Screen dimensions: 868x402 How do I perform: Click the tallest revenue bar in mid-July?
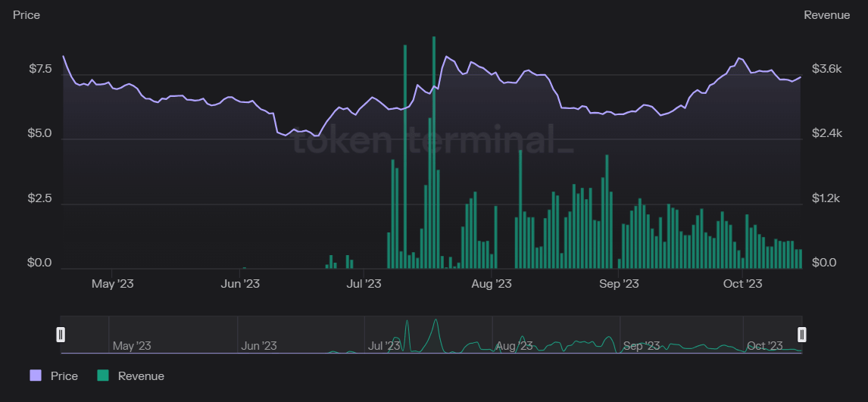click(x=434, y=151)
